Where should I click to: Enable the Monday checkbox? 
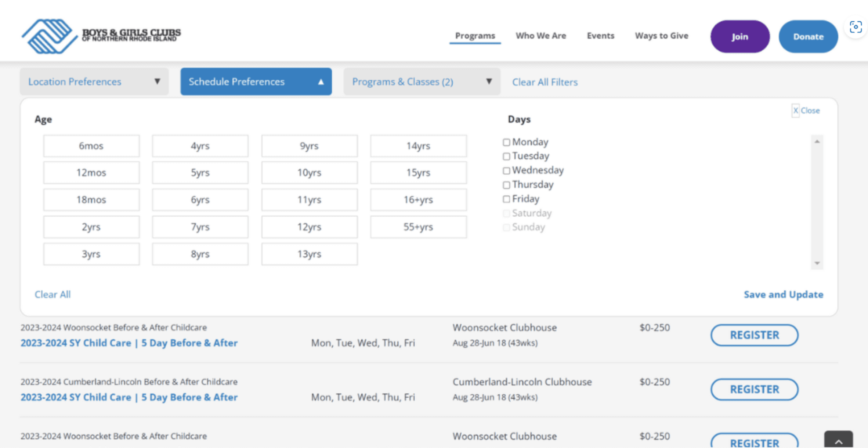[506, 142]
